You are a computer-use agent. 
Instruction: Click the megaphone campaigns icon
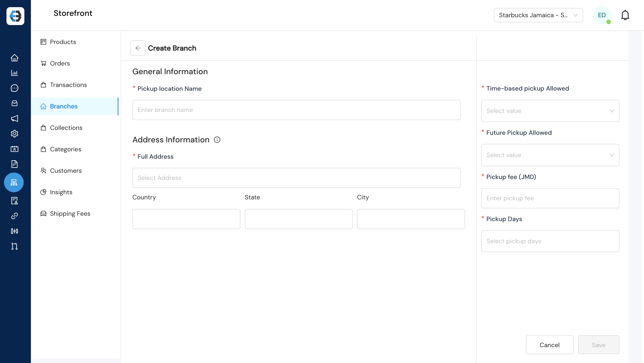15,118
